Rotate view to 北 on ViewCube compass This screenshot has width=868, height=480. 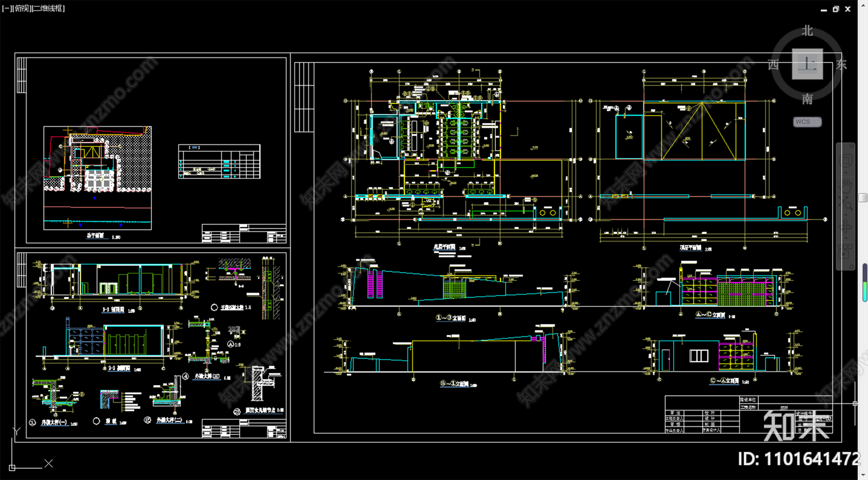click(x=807, y=31)
